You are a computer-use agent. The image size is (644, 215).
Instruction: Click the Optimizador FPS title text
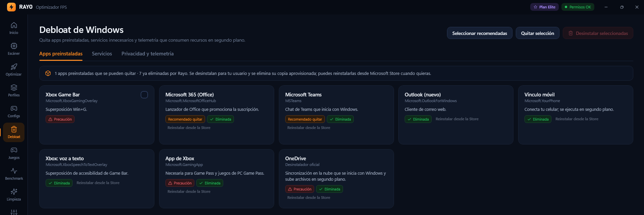click(51, 7)
